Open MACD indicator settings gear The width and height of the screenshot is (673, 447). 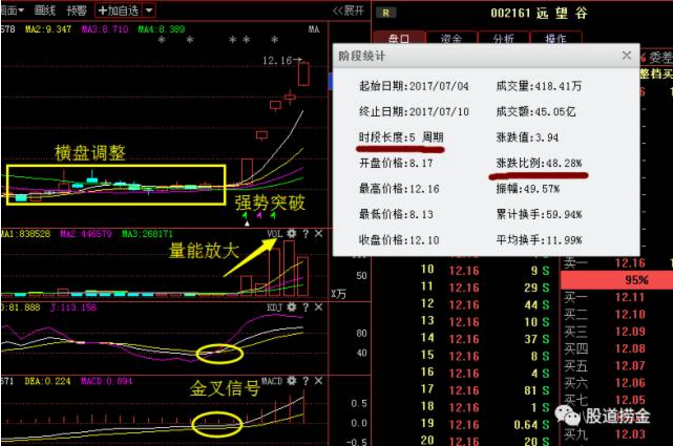(x=290, y=381)
